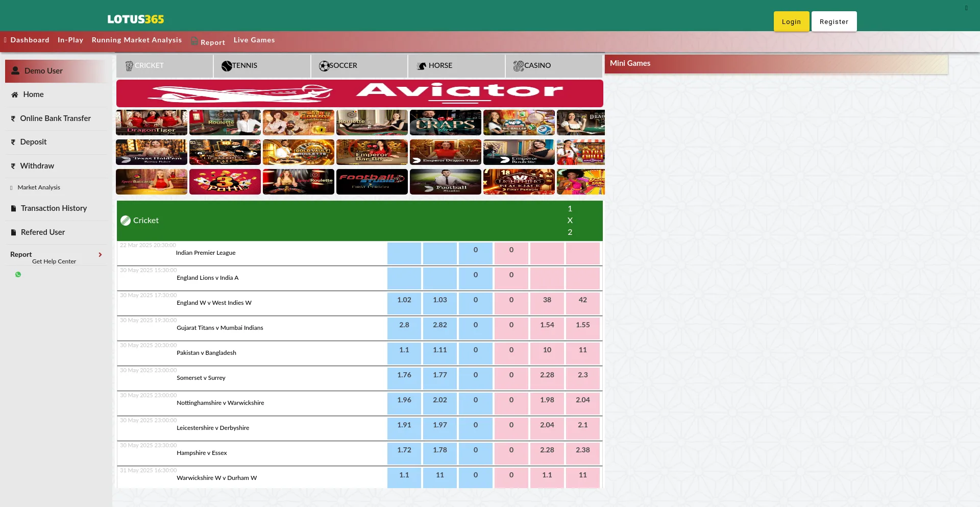
Task: Click the Home house icon
Action: tap(15, 94)
